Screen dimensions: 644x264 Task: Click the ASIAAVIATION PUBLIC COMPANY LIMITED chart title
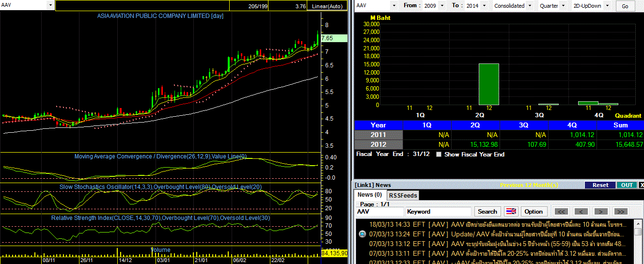160,16
